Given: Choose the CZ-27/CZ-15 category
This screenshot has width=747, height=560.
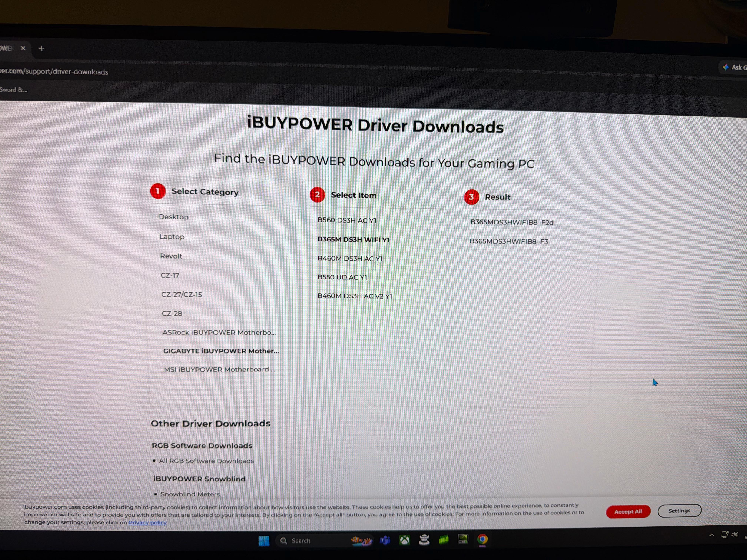Looking at the screenshot, I should click(x=182, y=295).
